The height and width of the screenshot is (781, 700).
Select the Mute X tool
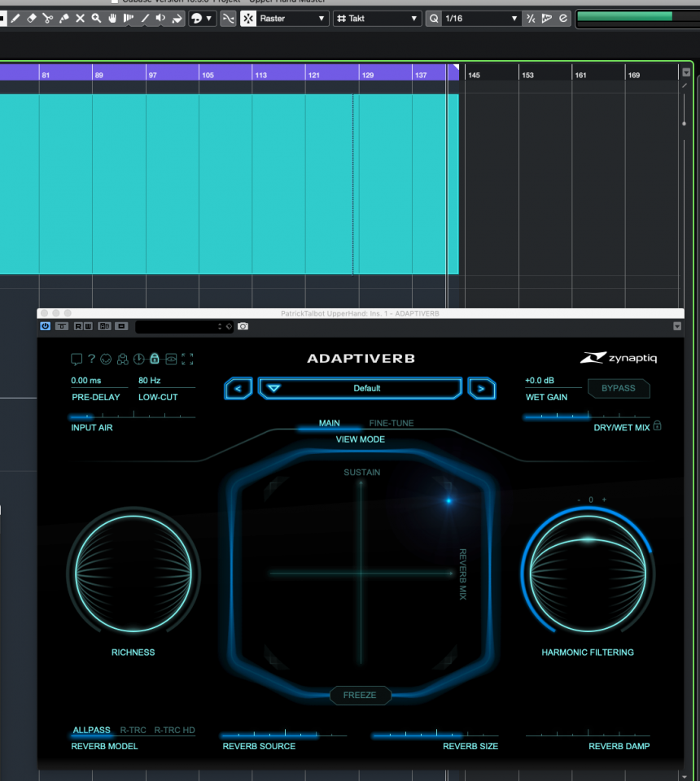click(80, 19)
